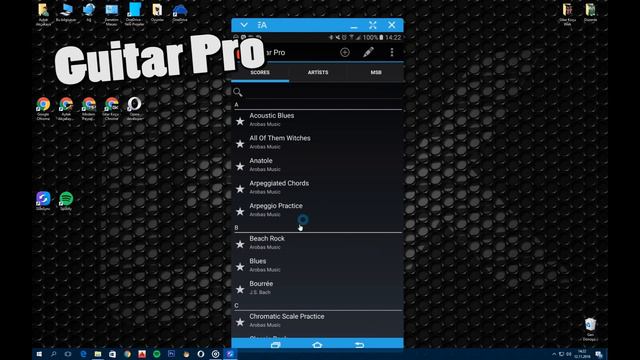
Task: Select the This PC desktop icon
Action: [66, 13]
